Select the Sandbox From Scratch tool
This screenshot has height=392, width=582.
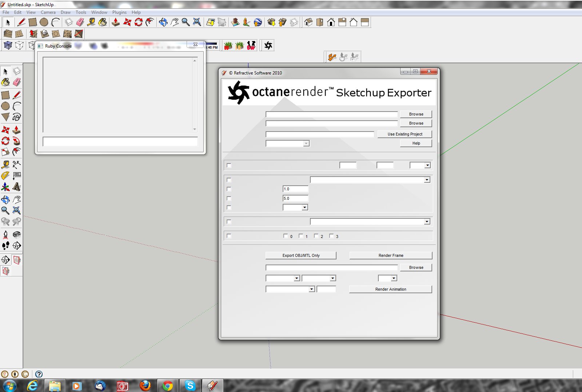[19, 34]
